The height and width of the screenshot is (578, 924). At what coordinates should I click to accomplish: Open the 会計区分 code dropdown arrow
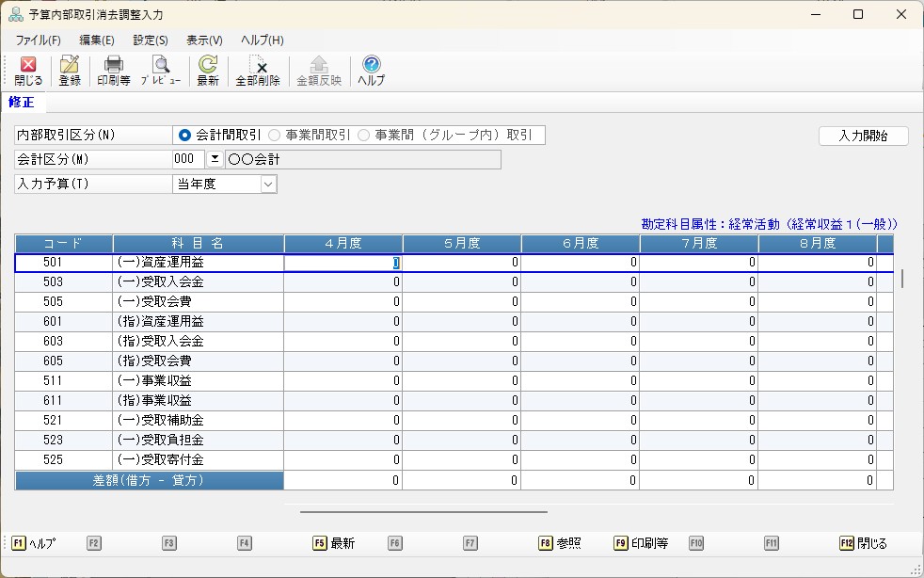pyautogui.click(x=214, y=159)
